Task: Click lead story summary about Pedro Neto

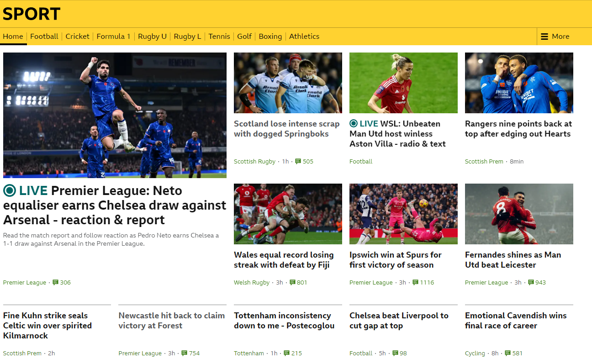Action: 111,239
